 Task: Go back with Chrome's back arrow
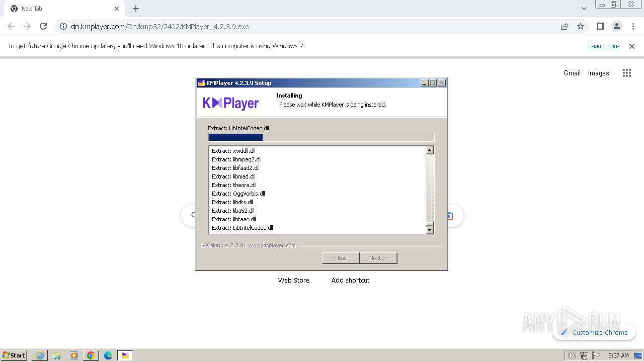click(x=11, y=26)
